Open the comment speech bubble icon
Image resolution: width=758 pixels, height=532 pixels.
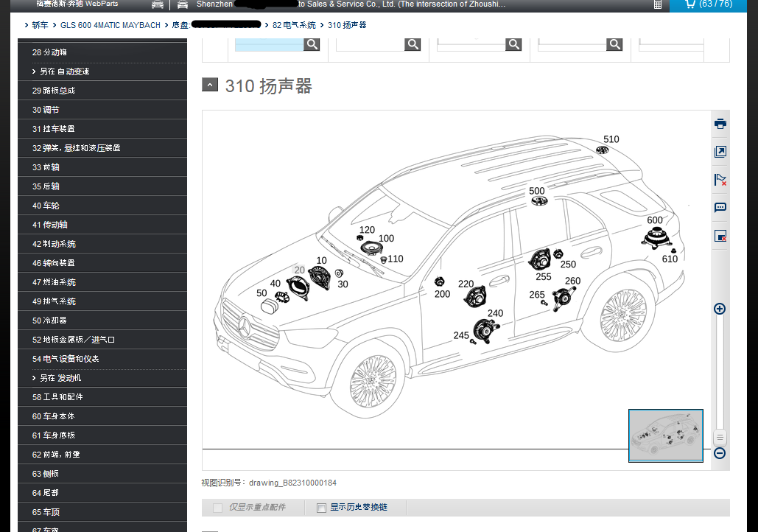click(720, 208)
